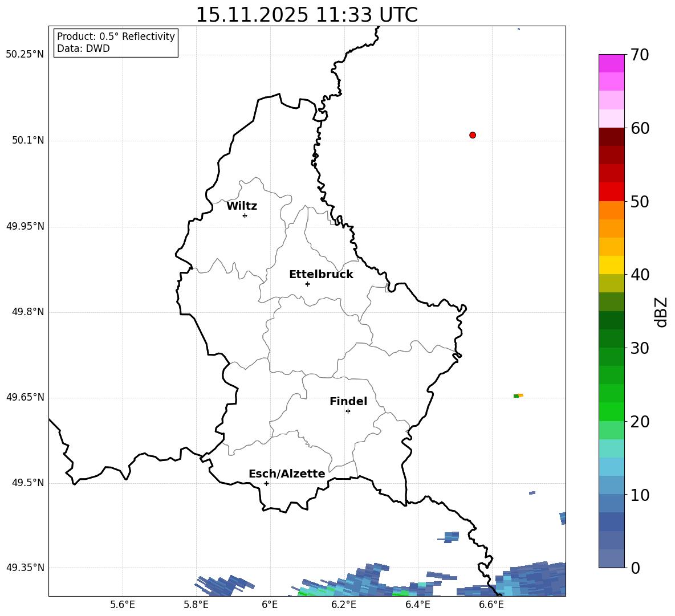Image resolution: width=675 pixels, height=616 pixels.
Task: Click the 'Data: DWD' text
Action: [83, 48]
